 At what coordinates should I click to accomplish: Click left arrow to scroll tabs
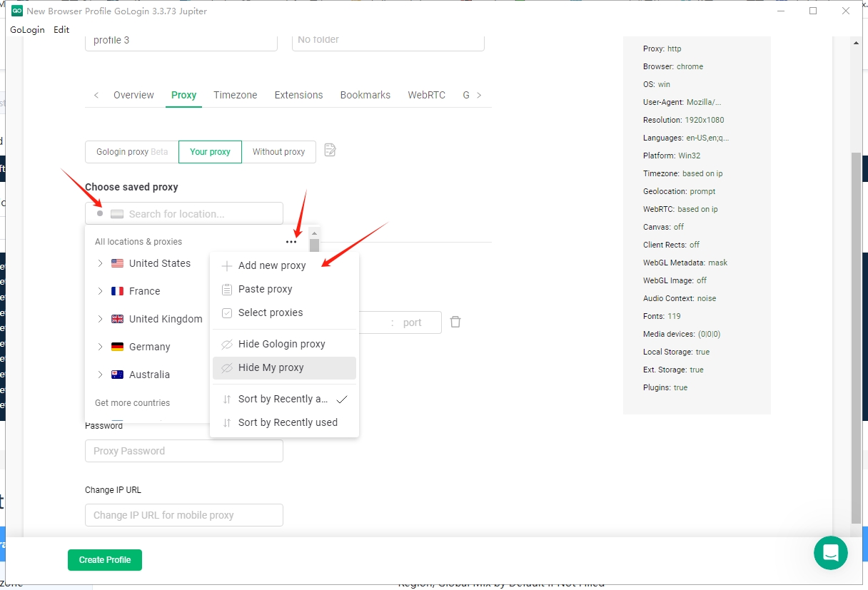pyautogui.click(x=96, y=95)
